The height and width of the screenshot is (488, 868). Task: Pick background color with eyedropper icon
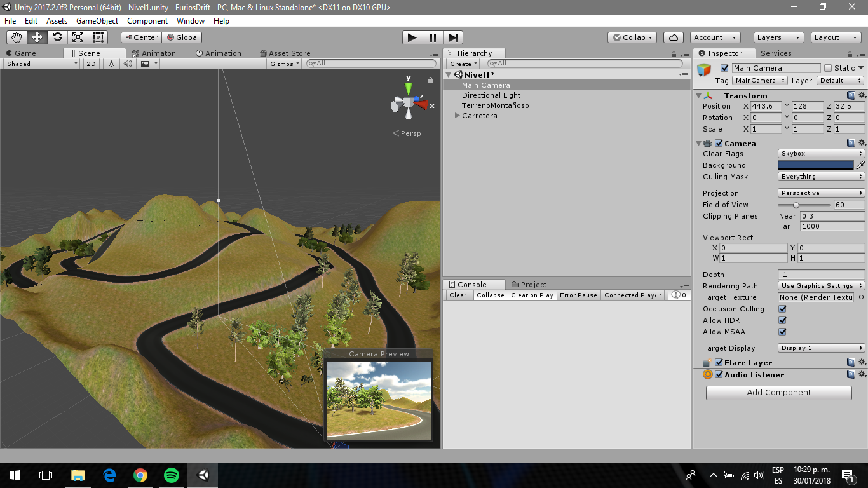click(860, 165)
